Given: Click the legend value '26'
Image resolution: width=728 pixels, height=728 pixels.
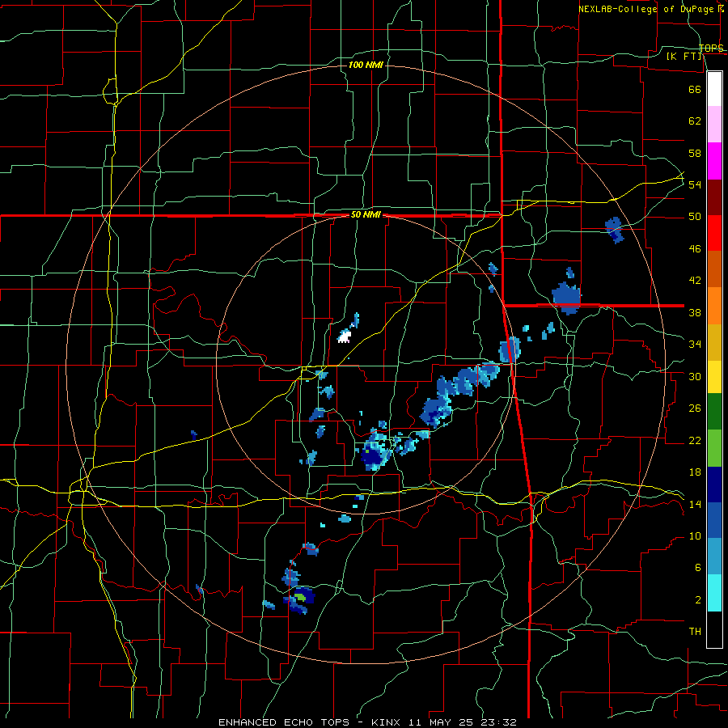Looking at the screenshot, I should point(695,408).
